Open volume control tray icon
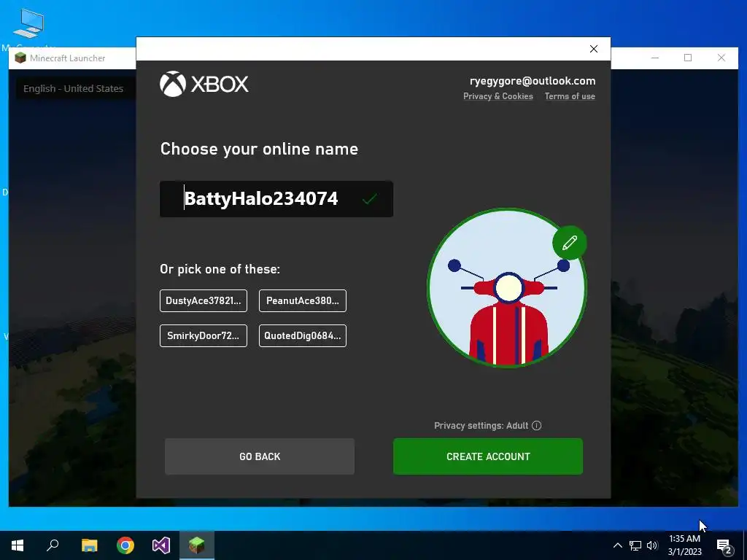Screen dimensions: 747x560 (652, 545)
